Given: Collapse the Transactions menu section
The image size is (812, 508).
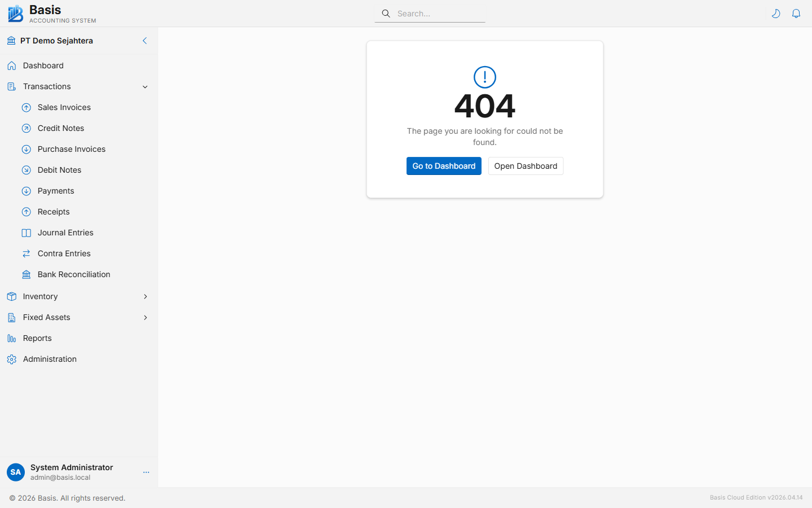Looking at the screenshot, I should (145, 87).
